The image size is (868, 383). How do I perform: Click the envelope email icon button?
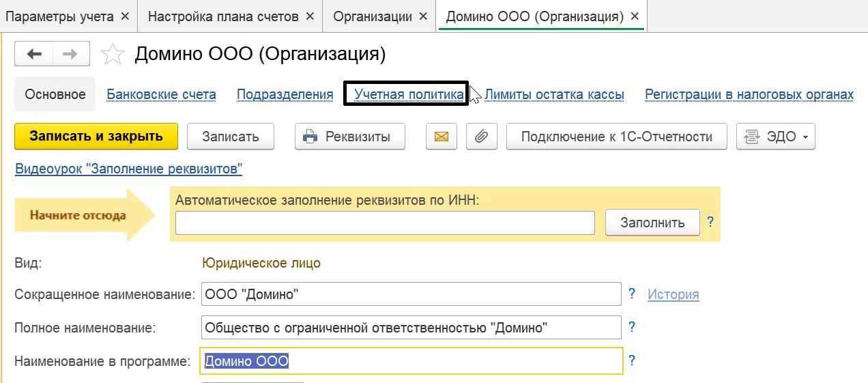tap(442, 137)
